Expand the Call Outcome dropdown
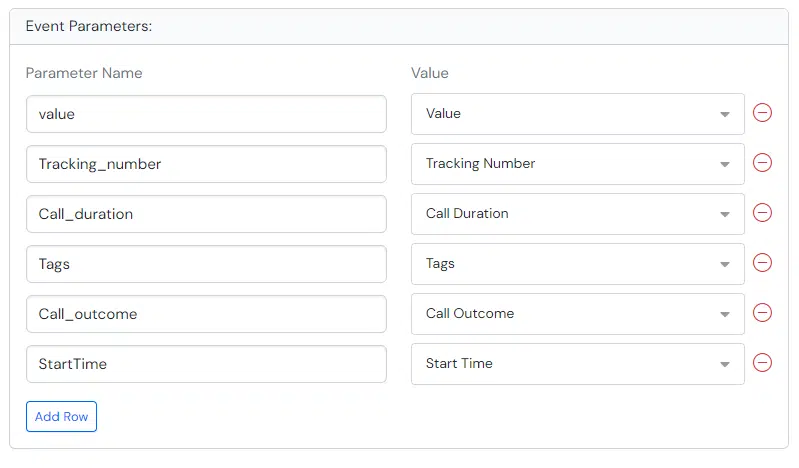This screenshot has width=799, height=468. tap(577, 314)
